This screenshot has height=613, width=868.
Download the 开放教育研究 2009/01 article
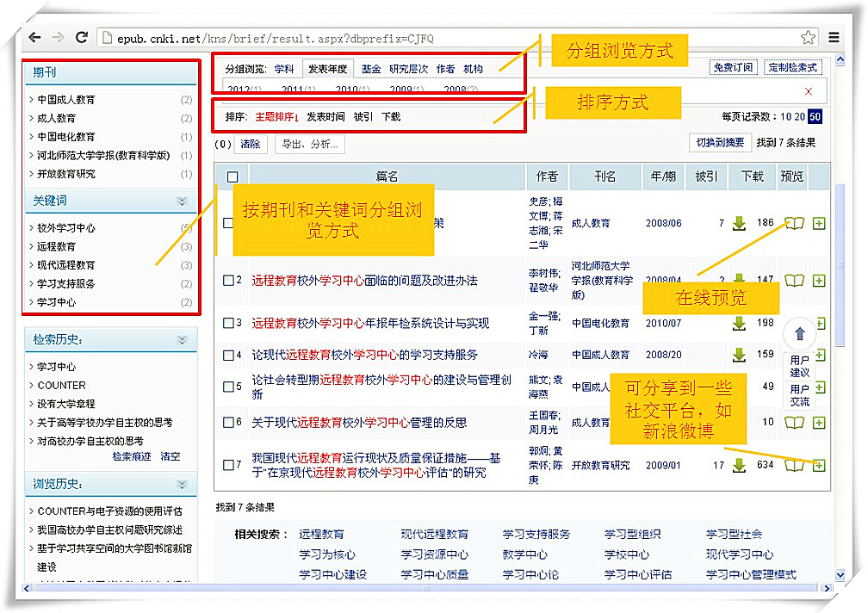pyautogui.click(x=739, y=466)
